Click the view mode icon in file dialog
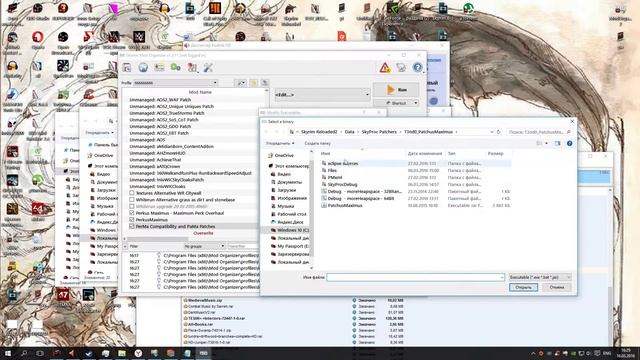 click(540, 143)
